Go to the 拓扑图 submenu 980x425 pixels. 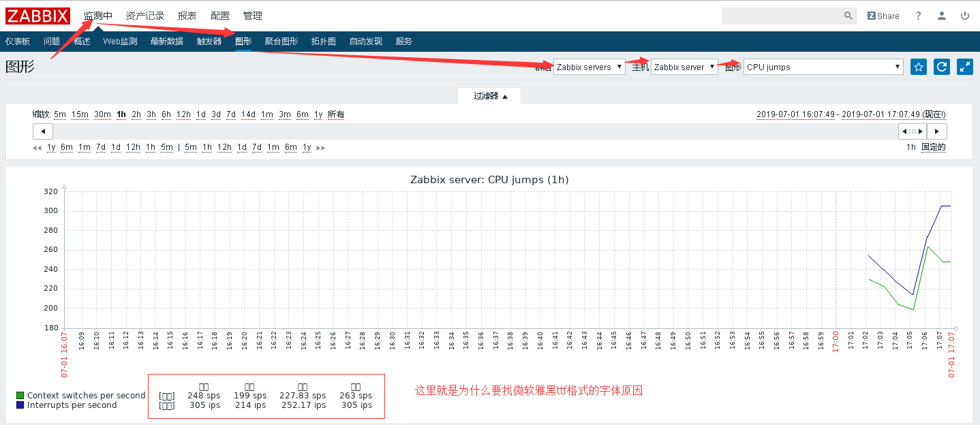click(324, 42)
